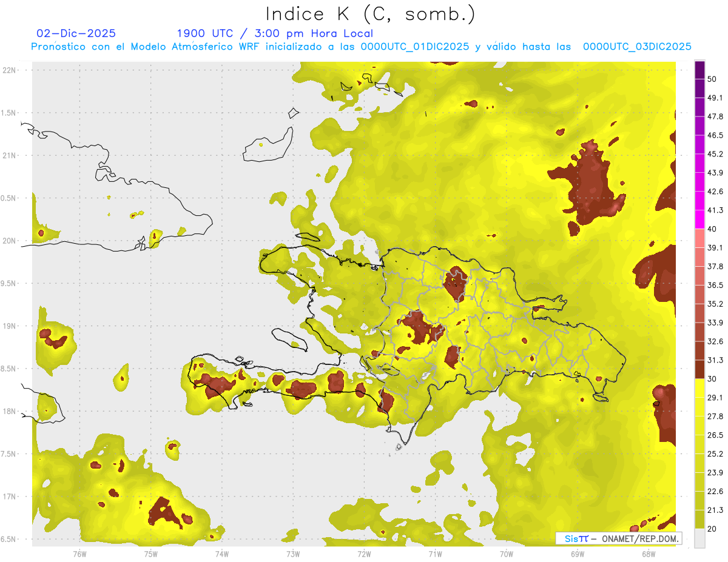Click latitude label '21N'

pos(10,155)
